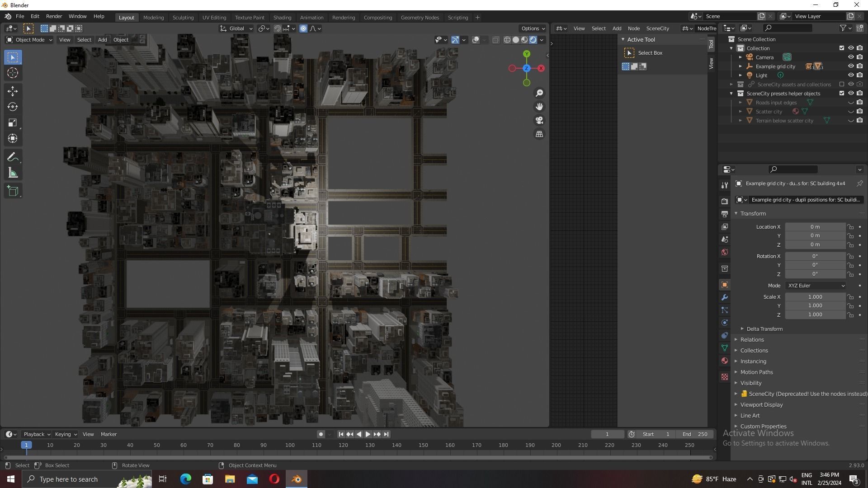Toggle proportional editing
This screenshot has width=868, height=488.
pyautogui.click(x=303, y=28)
